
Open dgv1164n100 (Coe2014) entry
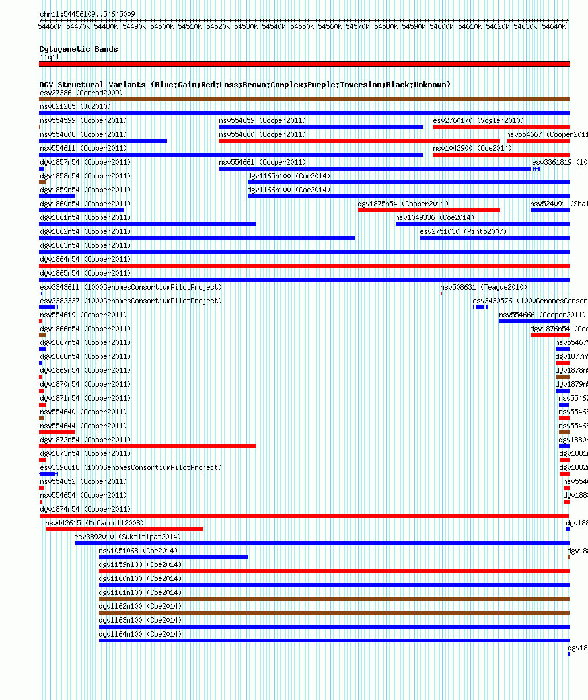coord(140,633)
